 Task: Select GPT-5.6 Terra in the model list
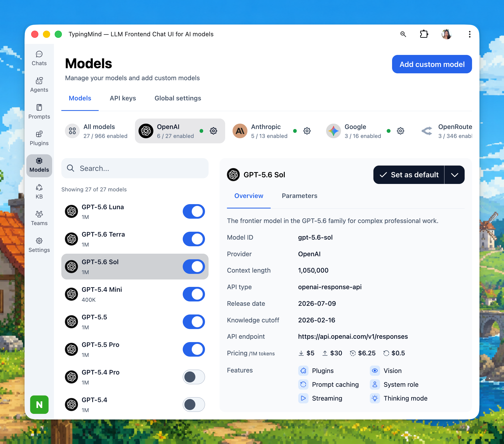point(135,239)
